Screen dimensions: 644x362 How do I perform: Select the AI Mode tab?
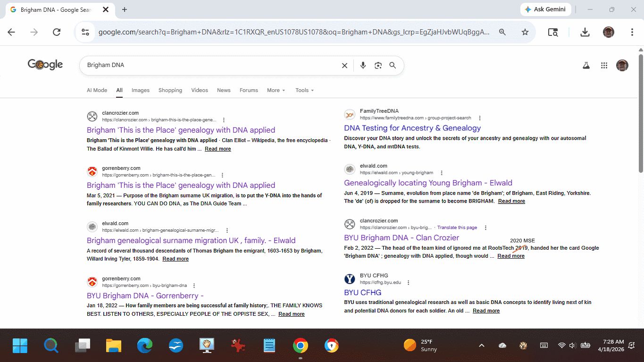tap(97, 90)
